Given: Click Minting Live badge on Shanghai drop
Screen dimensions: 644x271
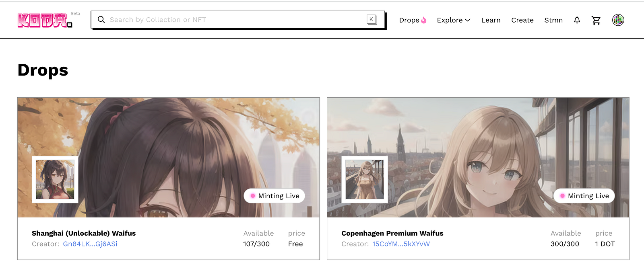Looking at the screenshot, I should pos(275,196).
